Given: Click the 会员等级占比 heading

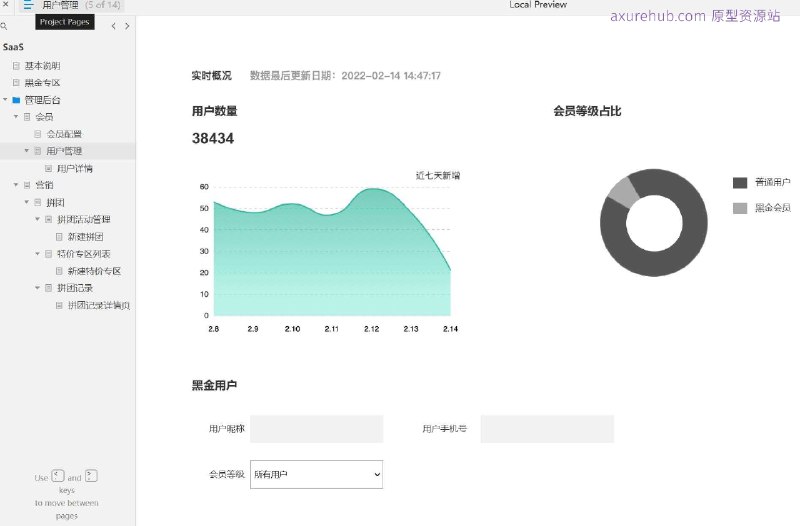Looking at the screenshot, I should pyautogui.click(x=587, y=111).
